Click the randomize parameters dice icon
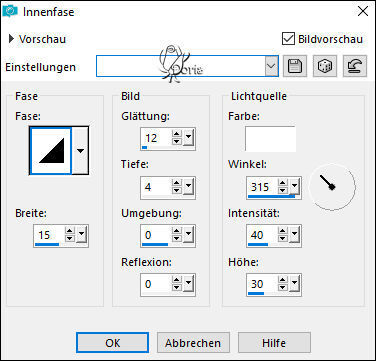The image size is (376, 361). click(325, 66)
